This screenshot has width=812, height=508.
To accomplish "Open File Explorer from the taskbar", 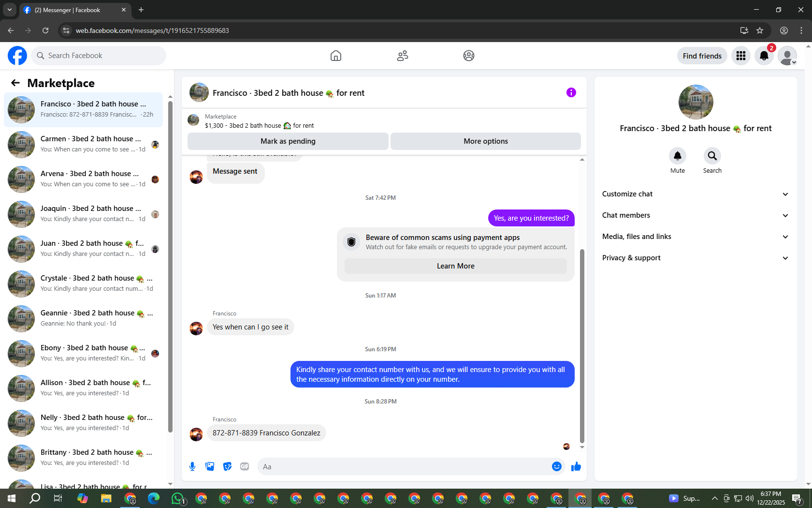I will click(x=106, y=498).
